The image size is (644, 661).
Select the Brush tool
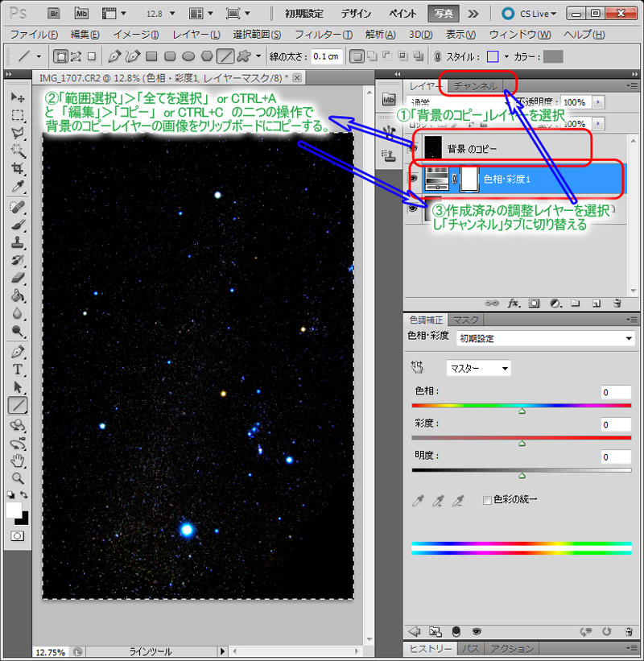(x=17, y=225)
